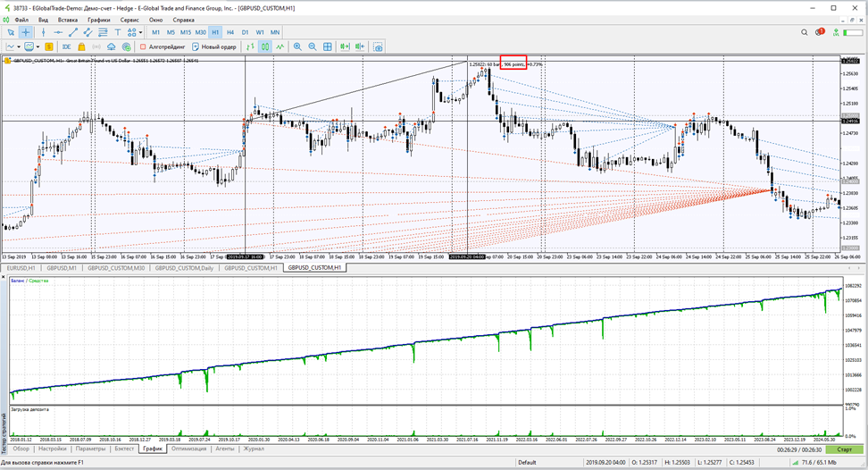Select the arrow cursor tool
Image resolution: width=868 pixels, height=470 pixels.
11,33
